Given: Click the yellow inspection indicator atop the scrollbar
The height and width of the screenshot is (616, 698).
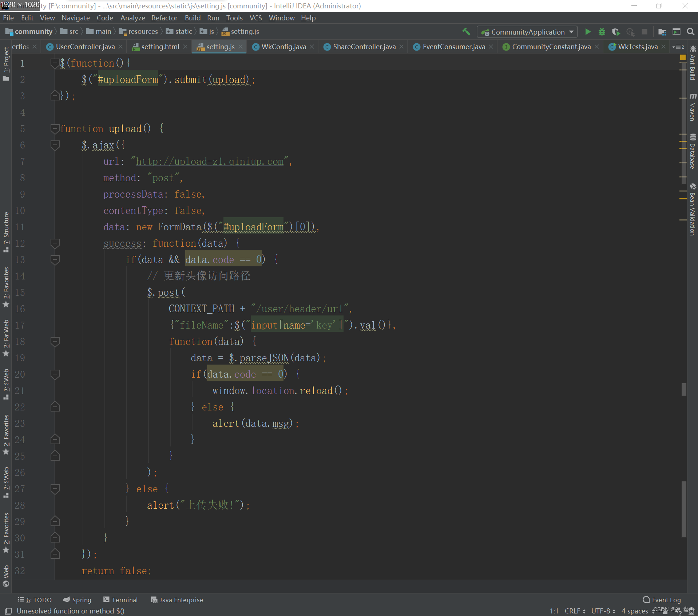Looking at the screenshot, I should (682, 57).
